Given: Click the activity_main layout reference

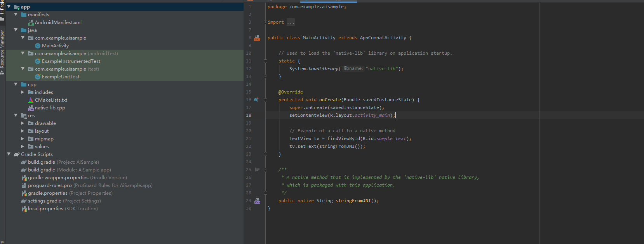Looking at the screenshot, I should (372, 115).
